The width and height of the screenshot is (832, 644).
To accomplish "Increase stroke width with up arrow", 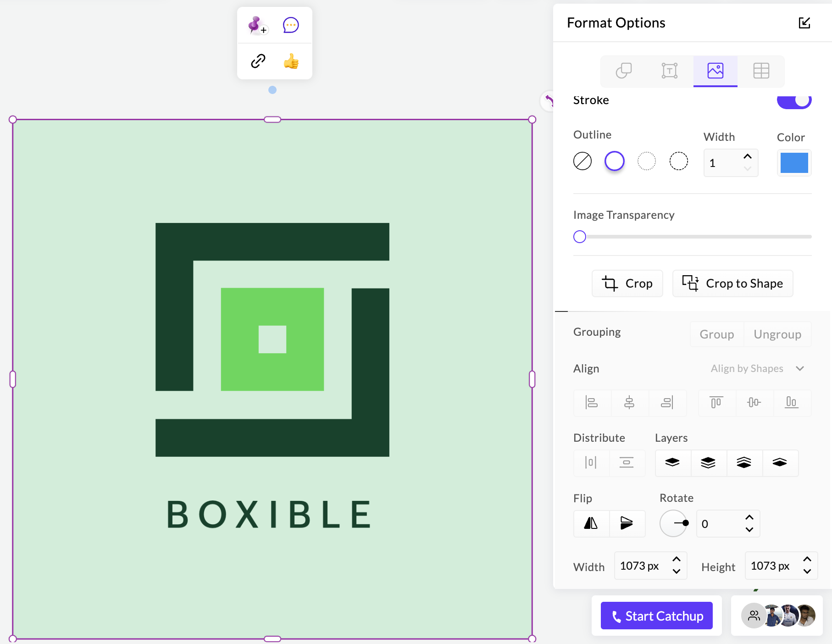I will [748, 157].
